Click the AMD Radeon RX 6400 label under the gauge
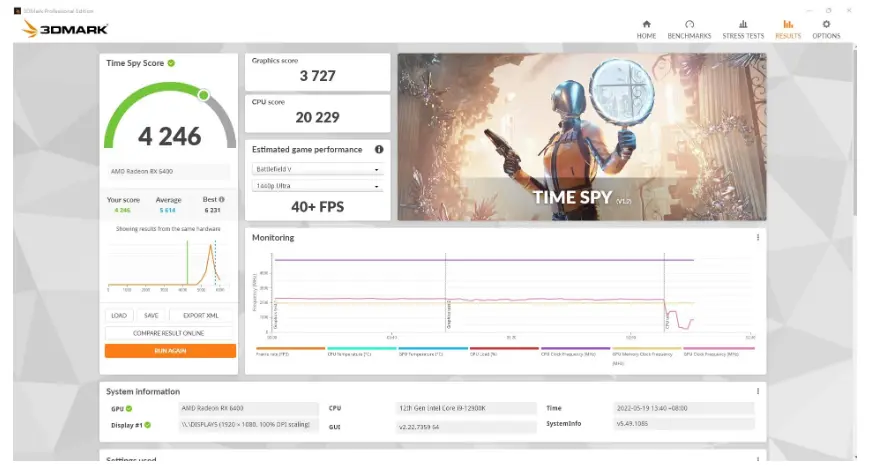 click(x=167, y=172)
